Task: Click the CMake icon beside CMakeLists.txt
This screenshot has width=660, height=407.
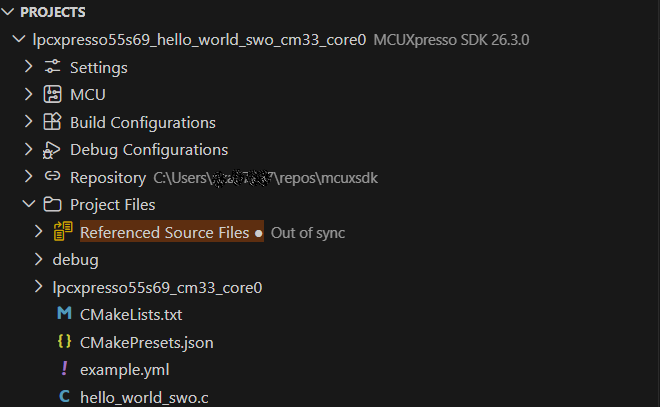Action: [x=64, y=315]
